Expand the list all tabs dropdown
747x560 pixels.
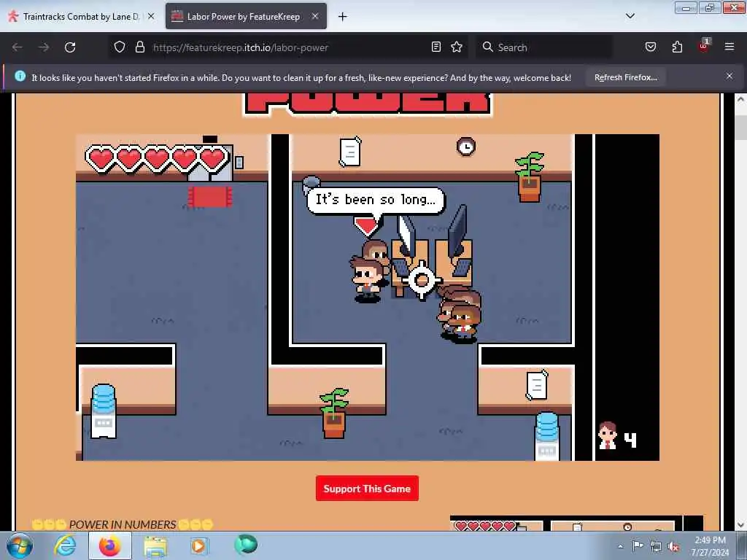point(630,16)
